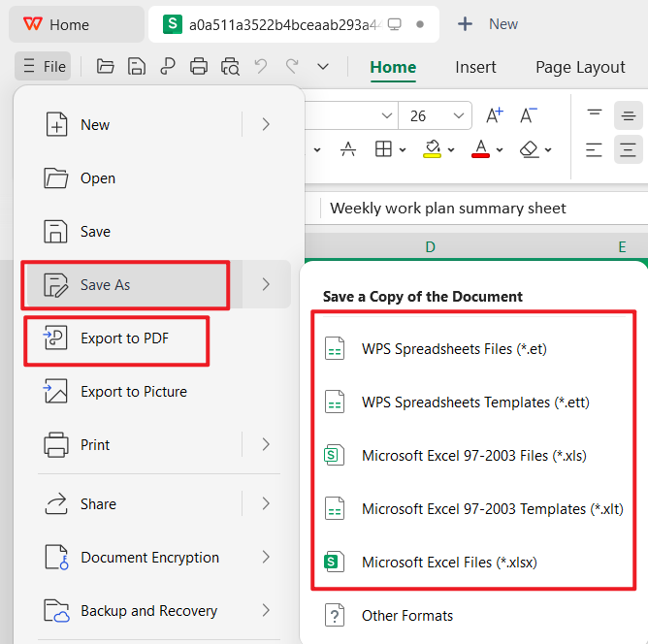Viewport: 648px width, 644px height.
Task: Expand the Document Encryption submenu arrow
Action: [x=266, y=558]
